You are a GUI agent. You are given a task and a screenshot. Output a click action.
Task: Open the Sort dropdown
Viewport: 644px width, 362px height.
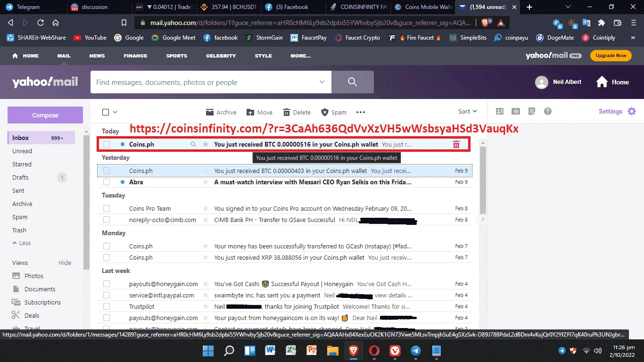[x=468, y=112]
